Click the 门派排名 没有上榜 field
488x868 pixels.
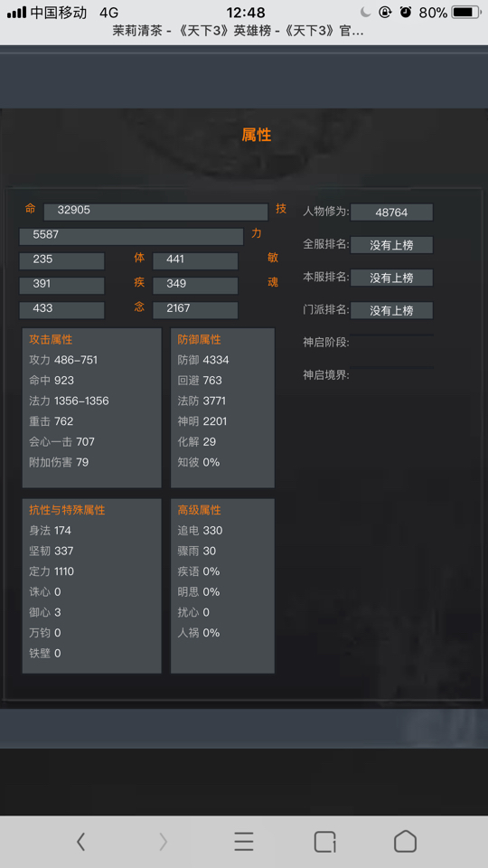click(391, 310)
